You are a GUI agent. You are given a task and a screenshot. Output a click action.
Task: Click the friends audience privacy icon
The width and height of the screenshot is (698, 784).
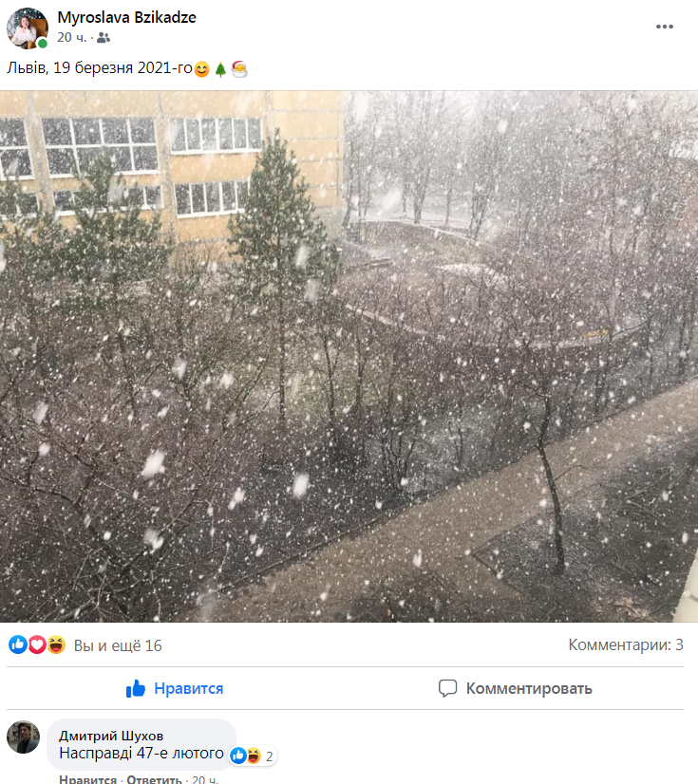coord(104,38)
